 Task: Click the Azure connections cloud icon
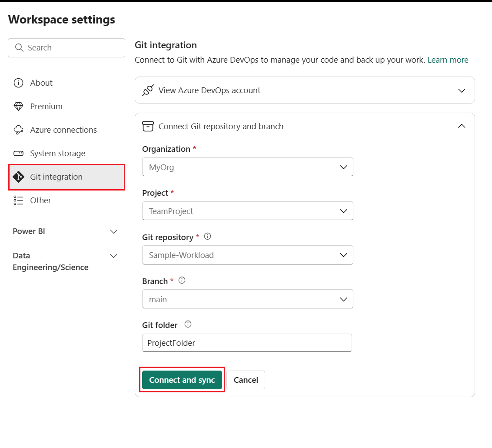(19, 130)
